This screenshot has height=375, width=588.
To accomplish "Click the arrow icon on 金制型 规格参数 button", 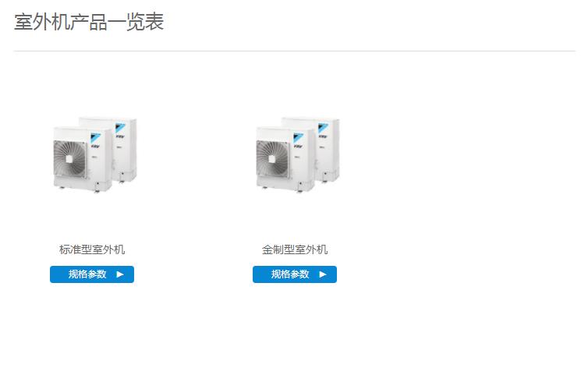I will (323, 274).
